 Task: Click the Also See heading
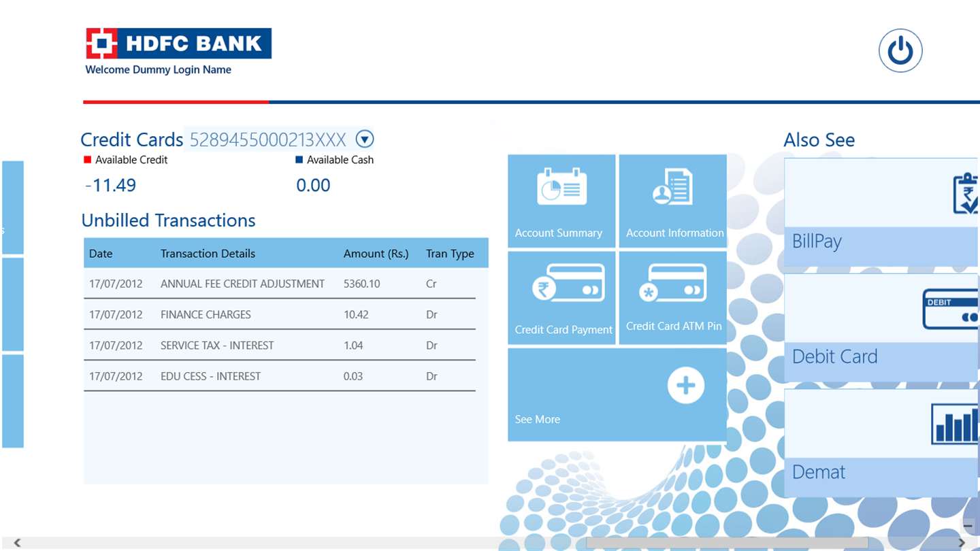[x=819, y=140]
